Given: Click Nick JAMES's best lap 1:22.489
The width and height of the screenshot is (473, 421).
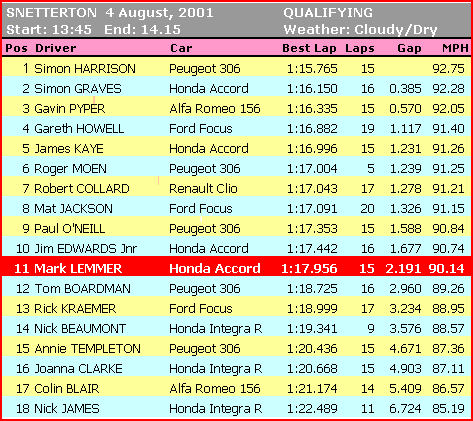Looking at the screenshot, I should [x=312, y=408].
